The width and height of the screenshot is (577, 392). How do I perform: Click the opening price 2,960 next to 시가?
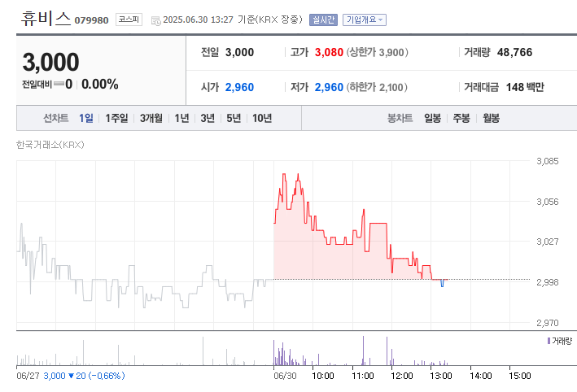[239, 87]
